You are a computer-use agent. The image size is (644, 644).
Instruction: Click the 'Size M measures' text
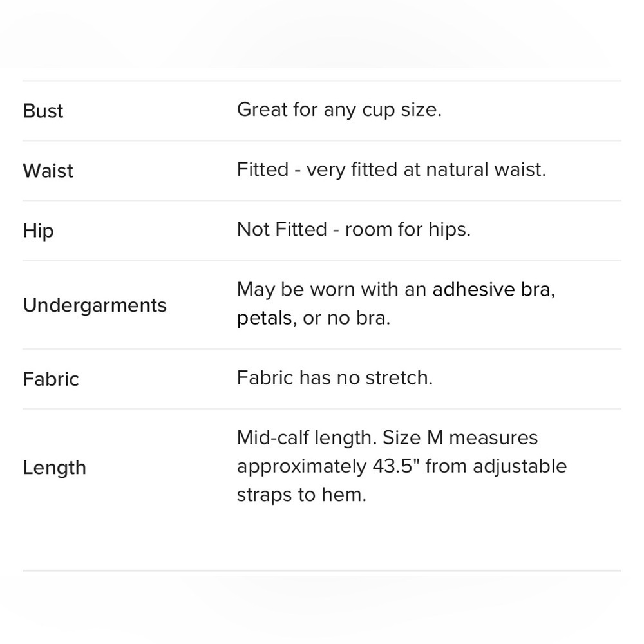pyautogui.click(x=460, y=438)
